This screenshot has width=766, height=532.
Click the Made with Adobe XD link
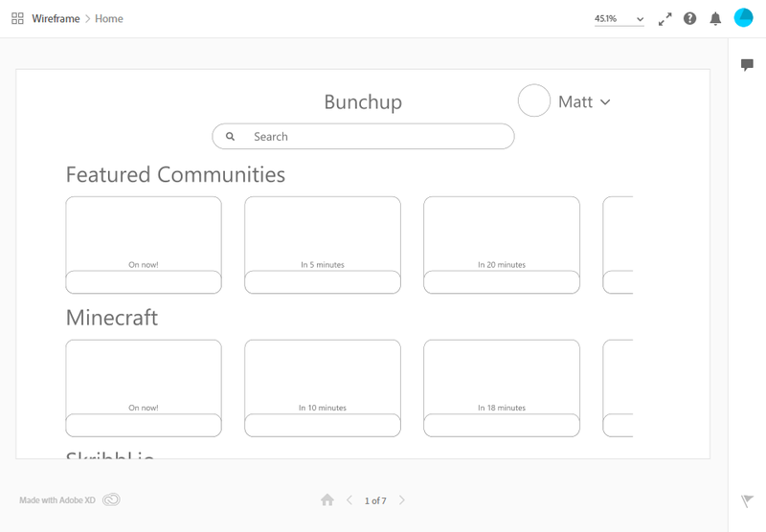pyautogui.click(x=57, y=500)
